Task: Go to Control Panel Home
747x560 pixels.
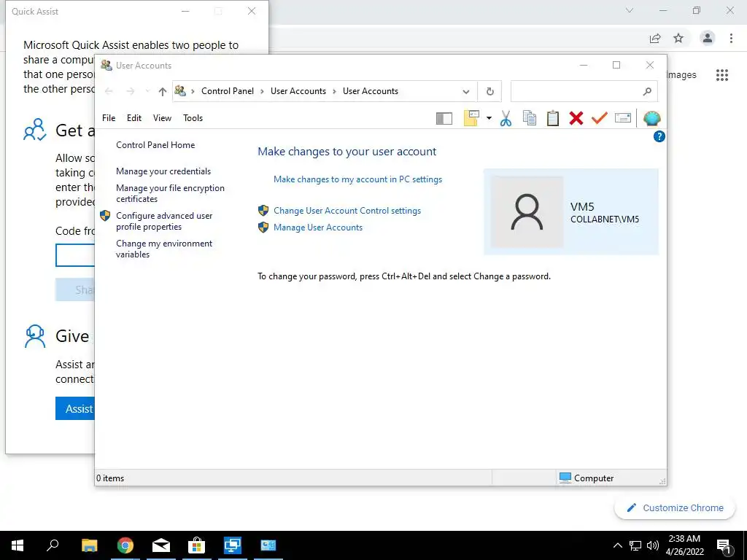Action: tap(155, 145)
